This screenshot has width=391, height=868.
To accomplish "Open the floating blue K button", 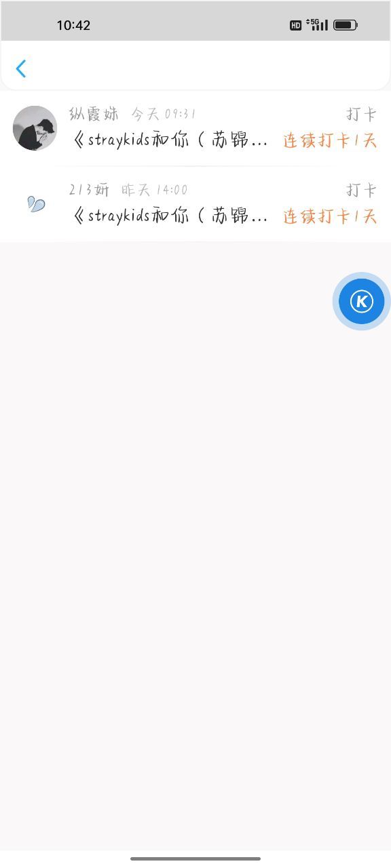I will pos(361,301).
